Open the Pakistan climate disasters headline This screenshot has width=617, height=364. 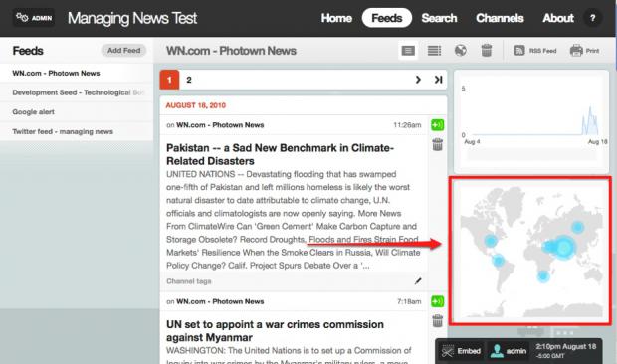pyautogui.click(x=280, y=154)
